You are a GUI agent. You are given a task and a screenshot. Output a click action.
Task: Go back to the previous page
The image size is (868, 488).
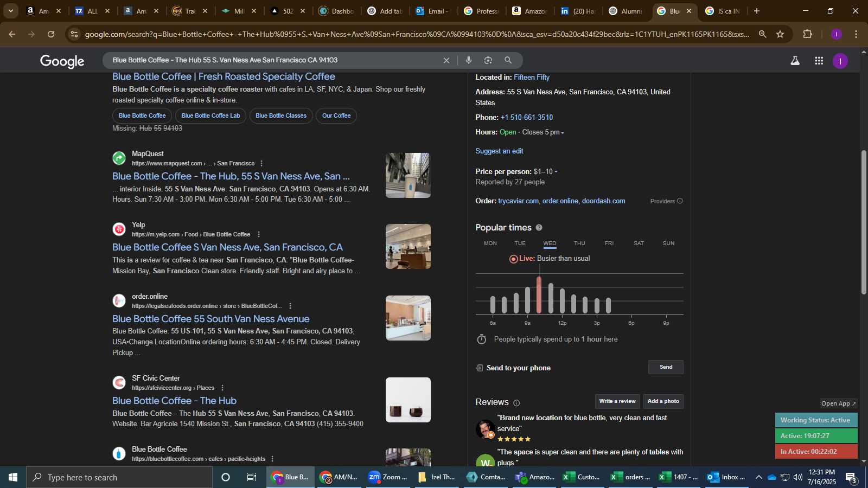coord(12,34)
